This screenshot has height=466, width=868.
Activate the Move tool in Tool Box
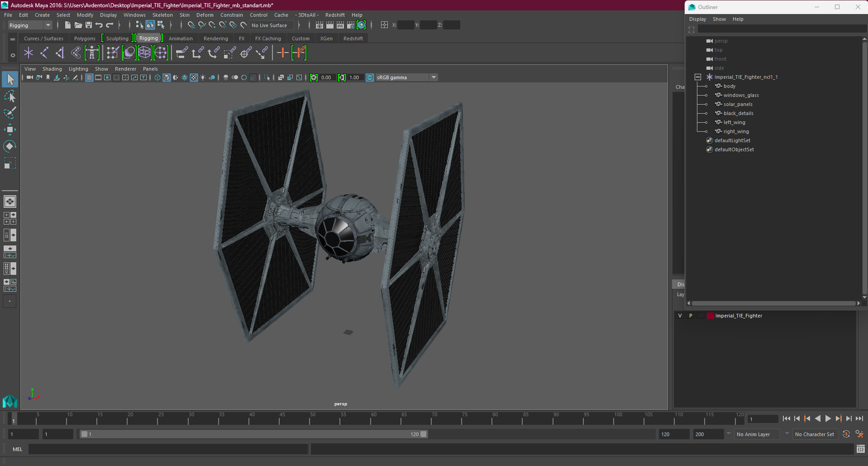click(x=10, y=130)
